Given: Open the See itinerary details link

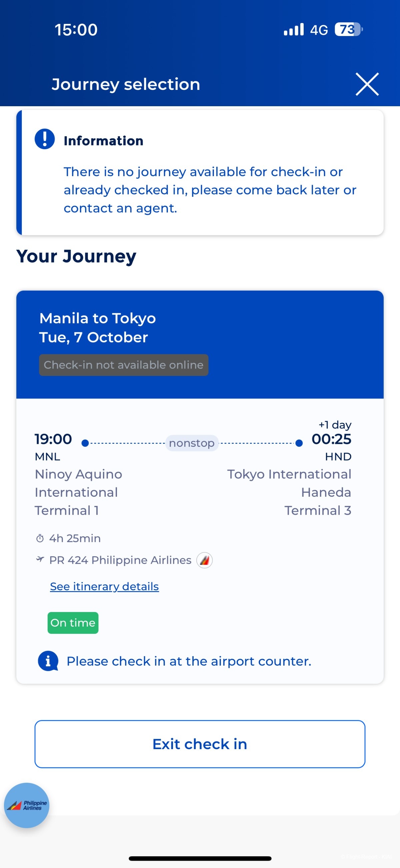Looking at the screenshot, I should (x=104, y=586).
